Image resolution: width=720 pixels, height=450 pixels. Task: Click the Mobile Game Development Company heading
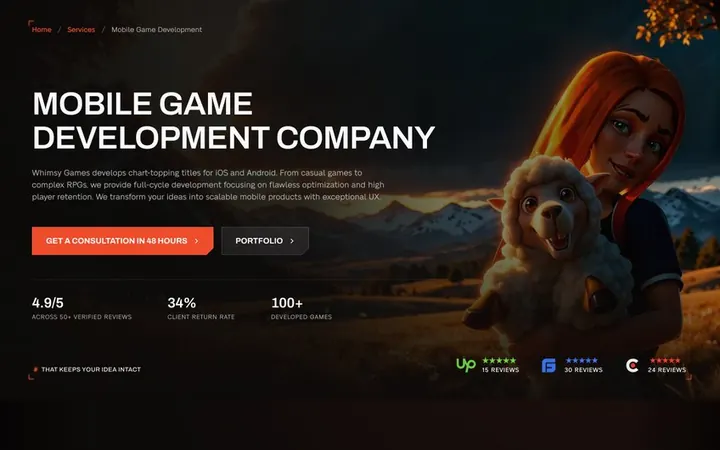(234, 120)
